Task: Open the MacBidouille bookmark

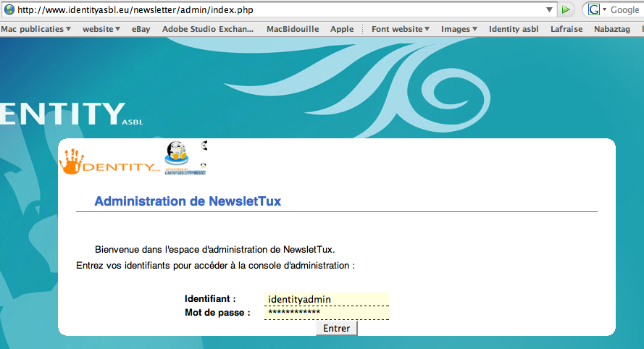Action: pos(293,29)
